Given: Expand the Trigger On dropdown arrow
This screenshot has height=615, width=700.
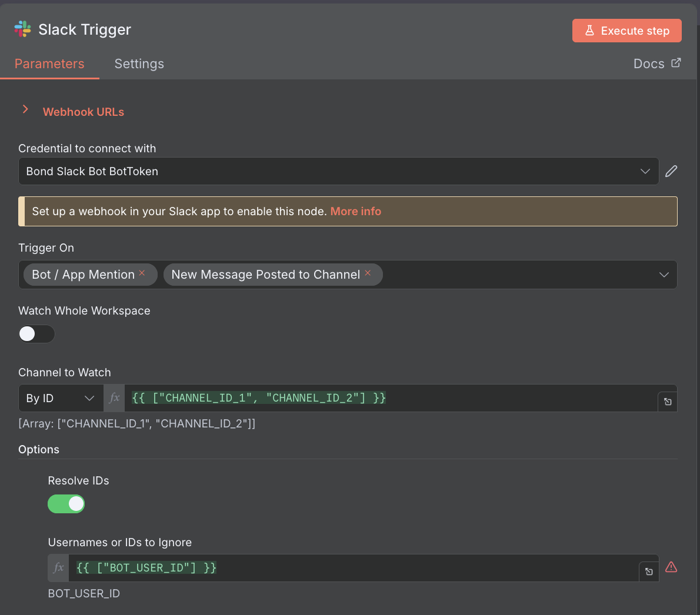Looking at the screenshot, I should pos(664,275).
